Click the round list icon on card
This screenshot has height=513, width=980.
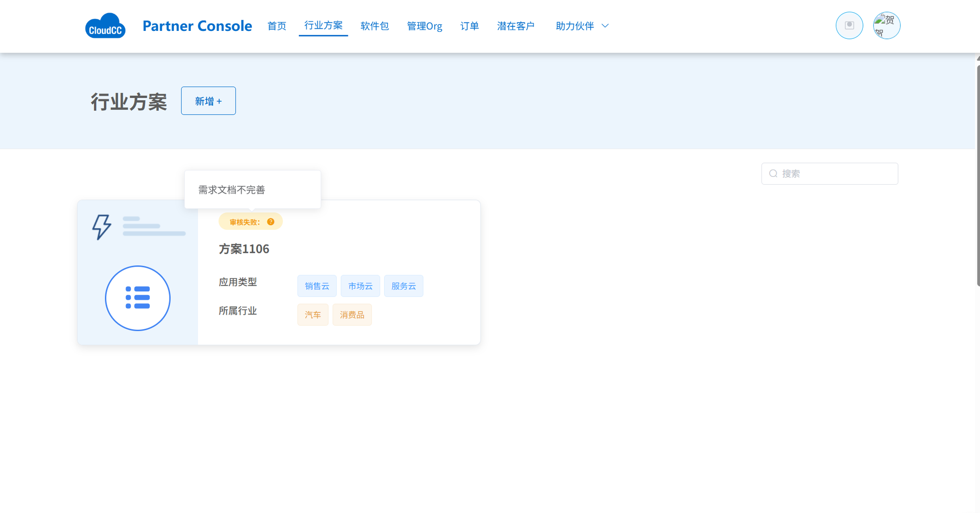coord(138,298)
